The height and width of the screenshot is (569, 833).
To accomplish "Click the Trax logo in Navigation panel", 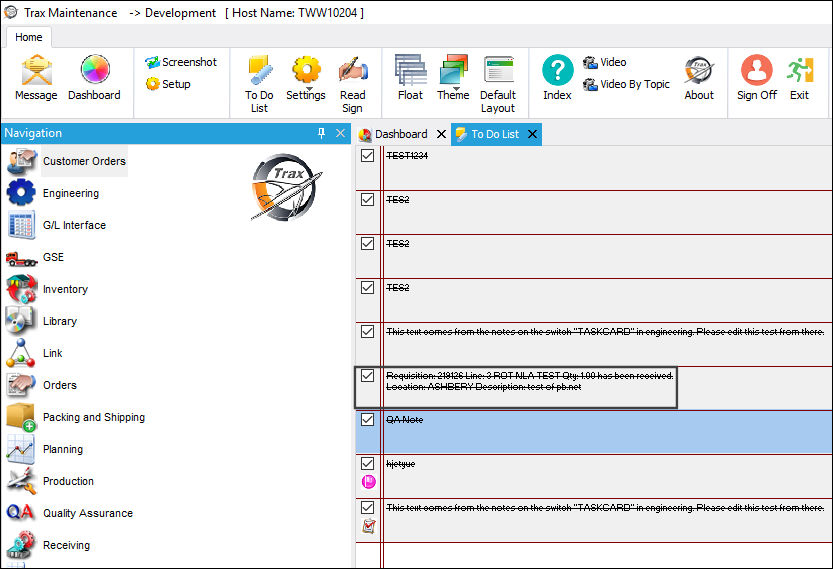I will coord(286,186).
